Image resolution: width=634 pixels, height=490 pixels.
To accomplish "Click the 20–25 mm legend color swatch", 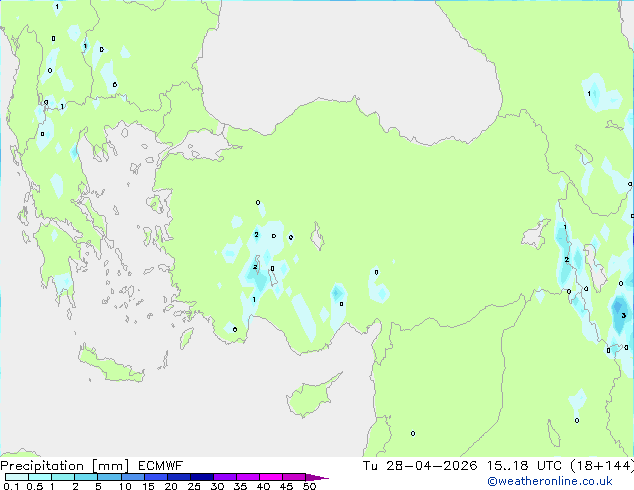I will [178, 477].
